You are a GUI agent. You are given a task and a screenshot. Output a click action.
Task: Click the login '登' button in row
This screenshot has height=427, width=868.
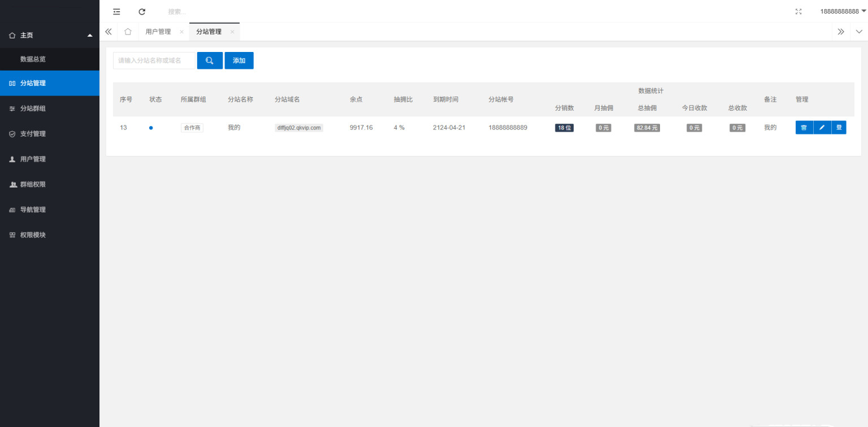[x=839, y=128]
